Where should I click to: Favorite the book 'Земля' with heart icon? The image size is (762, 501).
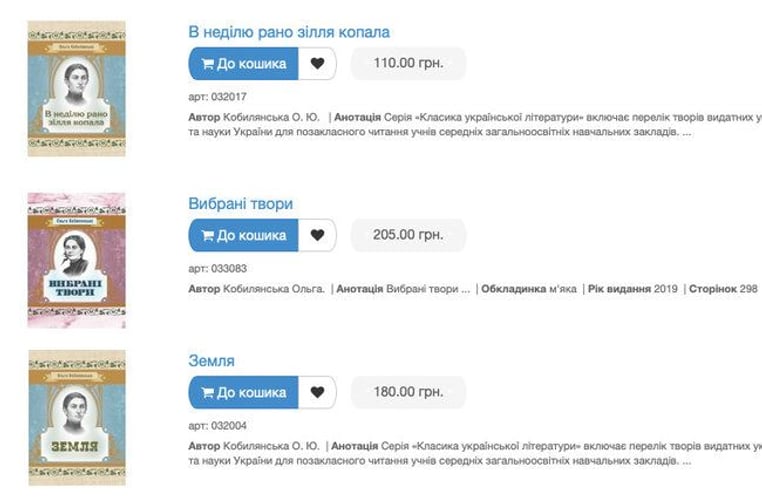point(317,392)
